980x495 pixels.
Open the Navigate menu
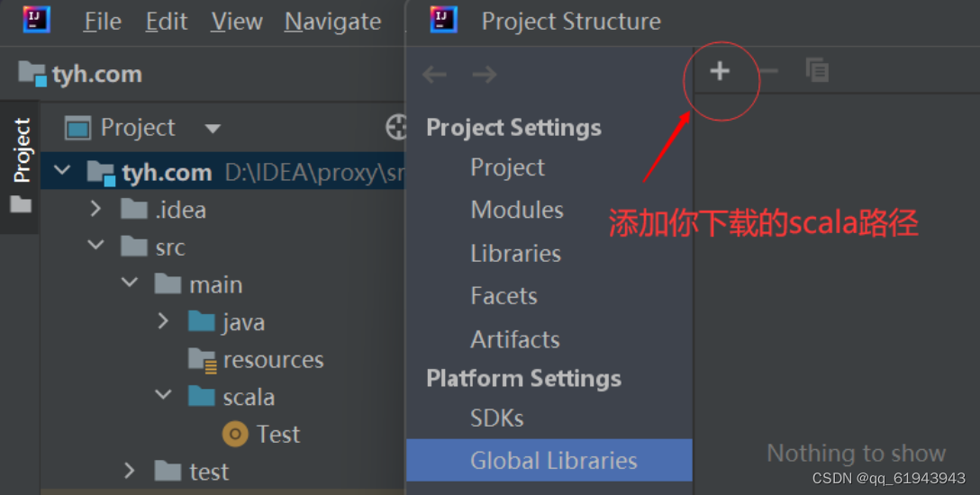click(x=332, y=22)
